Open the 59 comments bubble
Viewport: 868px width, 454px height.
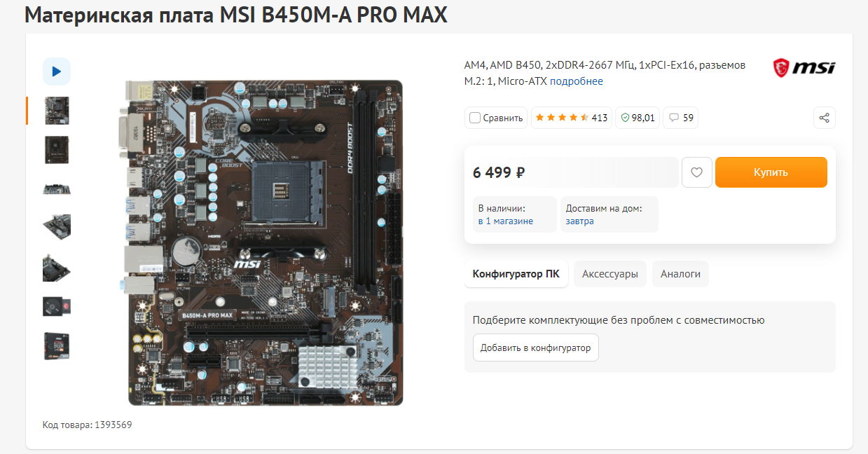point(681,118)
